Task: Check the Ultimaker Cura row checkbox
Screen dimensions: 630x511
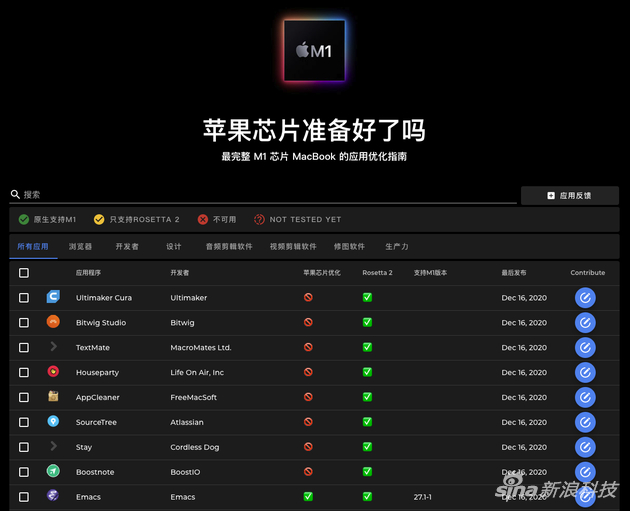Action: [24, 298]
